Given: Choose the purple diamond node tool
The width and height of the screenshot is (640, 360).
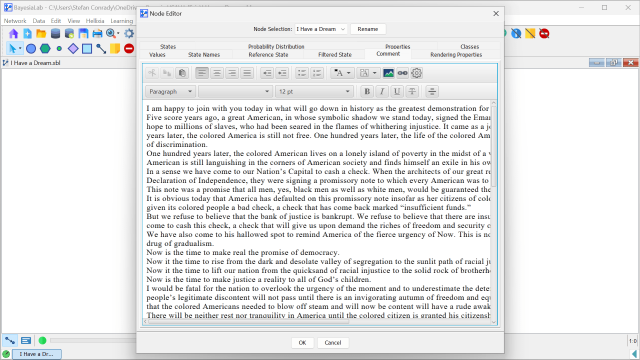Looking at the screenshot, I should 73,49.
